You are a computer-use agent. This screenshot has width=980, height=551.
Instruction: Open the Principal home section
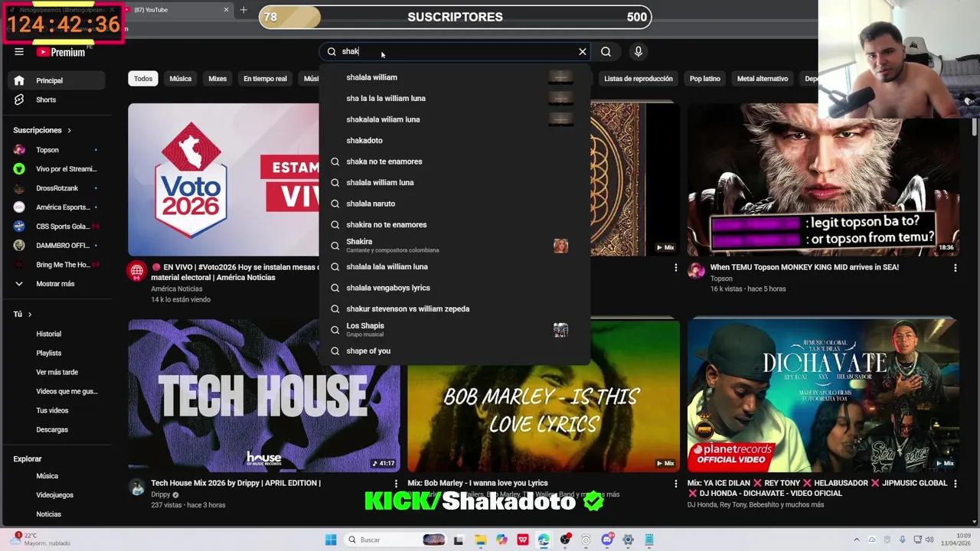57,80
